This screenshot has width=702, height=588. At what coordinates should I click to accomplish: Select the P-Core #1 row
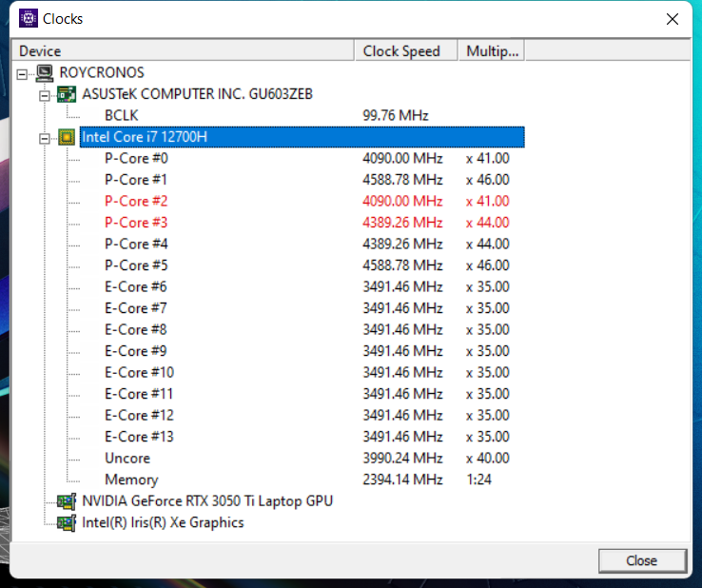click(x=136, y=180)
